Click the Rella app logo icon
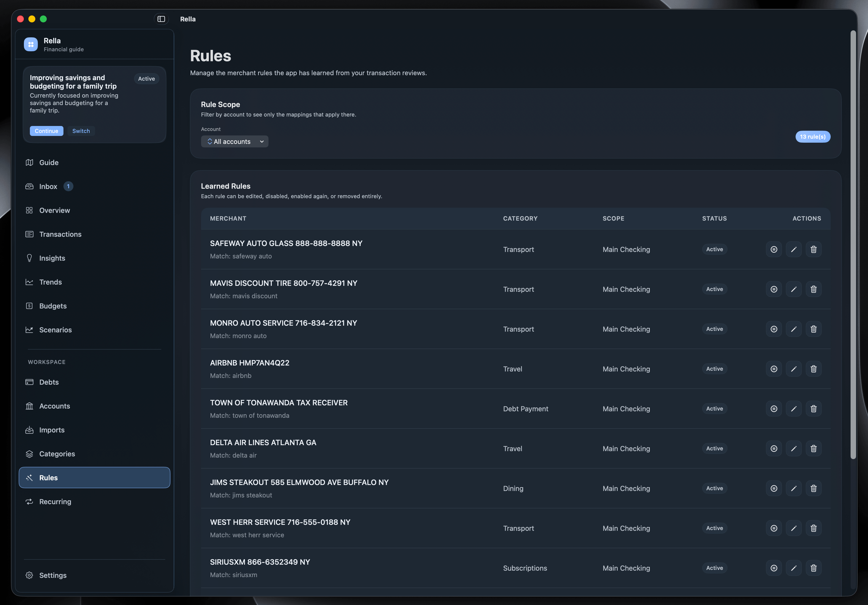Screen dimensions: 868x605 tap(31, 44)
